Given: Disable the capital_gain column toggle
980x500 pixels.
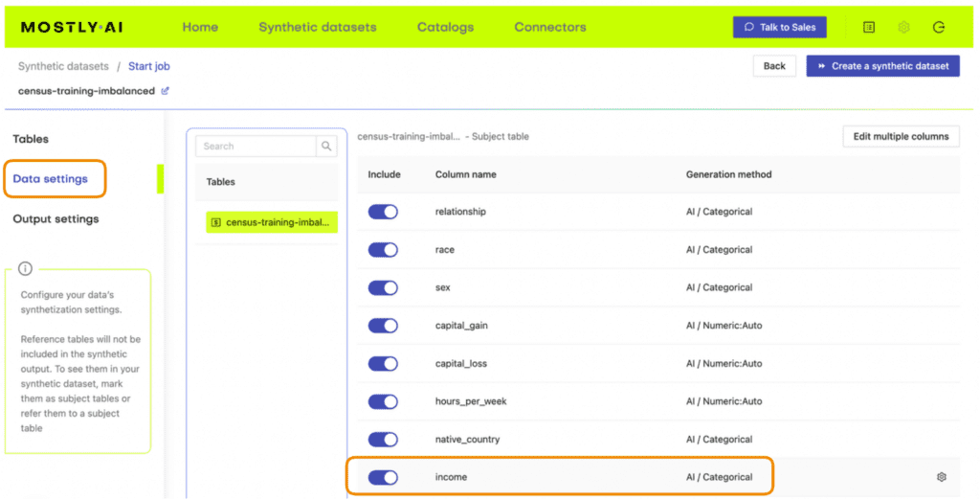Looking at the screenshot, I should 383,326.
